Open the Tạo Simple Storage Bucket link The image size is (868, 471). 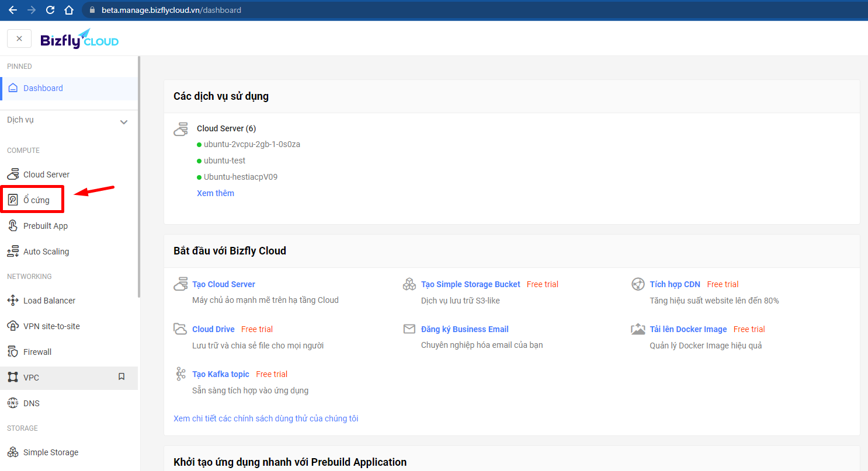click(471, 284)
